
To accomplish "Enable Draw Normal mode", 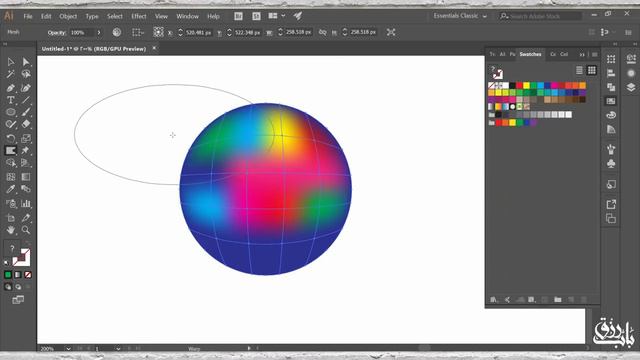I will point(8,287).
